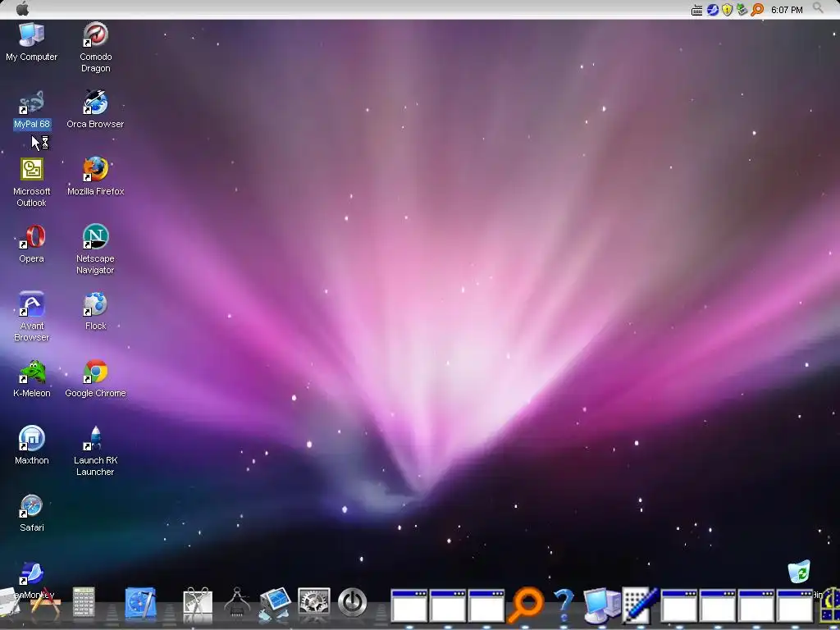Open the calipers-and-chip dock icon
840x630 pixels.
(237, 603)
